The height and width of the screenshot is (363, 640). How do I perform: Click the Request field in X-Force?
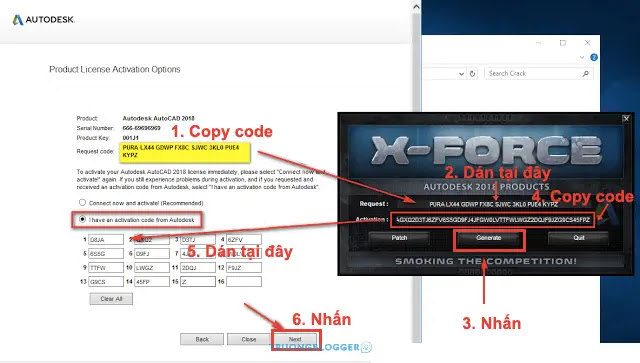[493, 204]
